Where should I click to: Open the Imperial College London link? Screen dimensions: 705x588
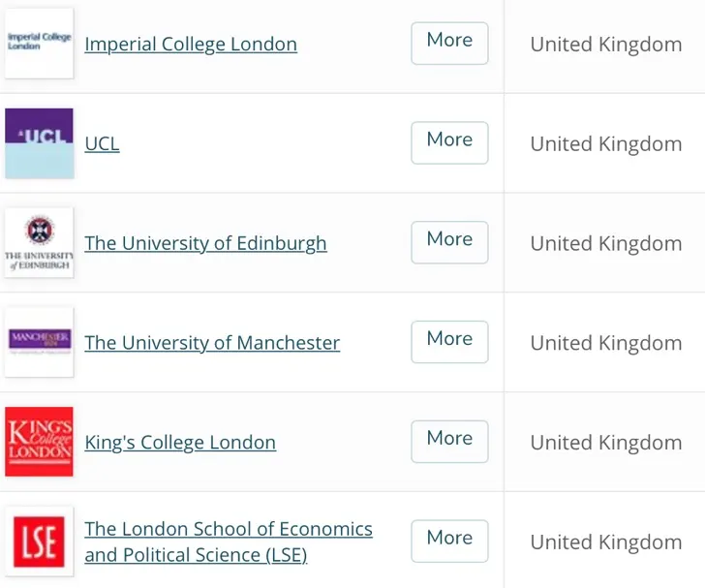point(191,45)
